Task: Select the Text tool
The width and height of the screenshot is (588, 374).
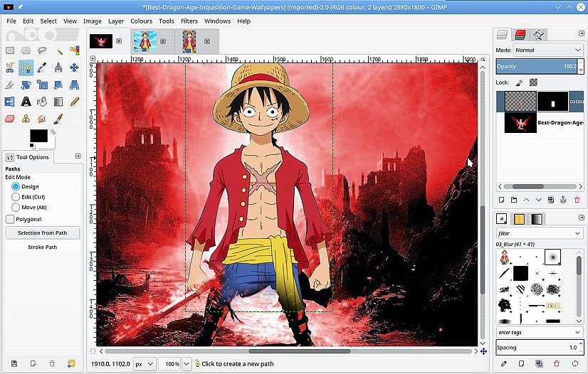Action: (26, 102)
